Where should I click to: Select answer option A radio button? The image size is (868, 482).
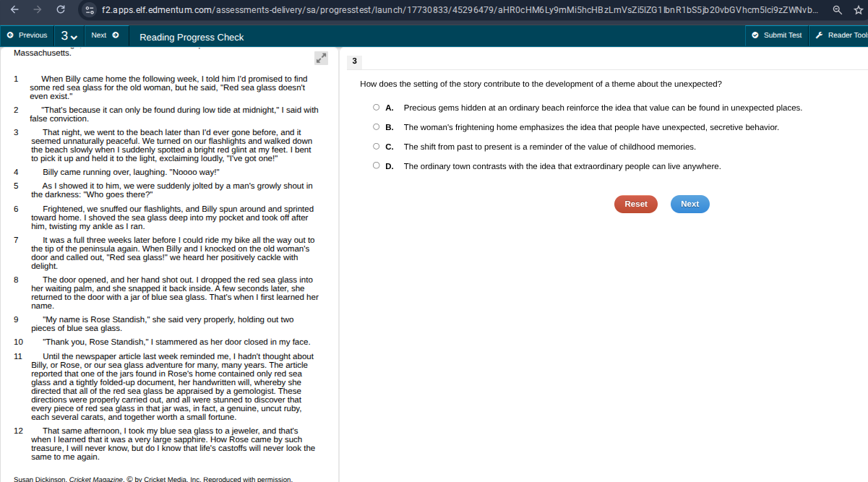click(x=377, y=108)
